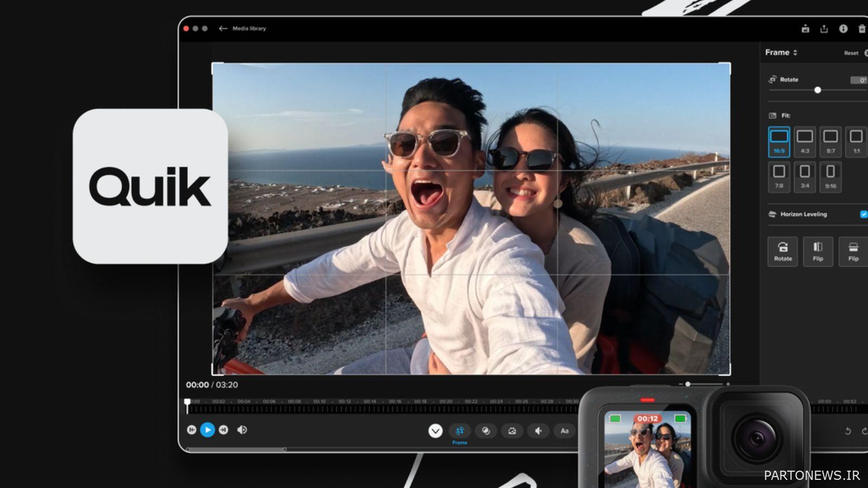Open the filters tool icon
The image size is (868, 488).
(x=486, y=431)
